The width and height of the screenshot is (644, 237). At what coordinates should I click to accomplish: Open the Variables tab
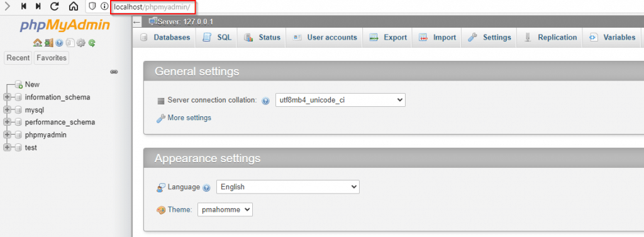(x=611, y=37)
